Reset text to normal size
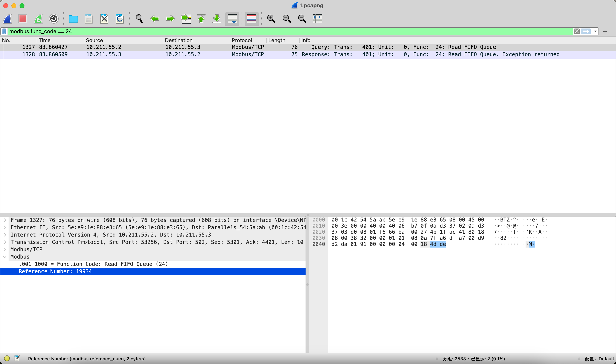The width and height of the screenshot is (616, 364). tap(302, 19)
